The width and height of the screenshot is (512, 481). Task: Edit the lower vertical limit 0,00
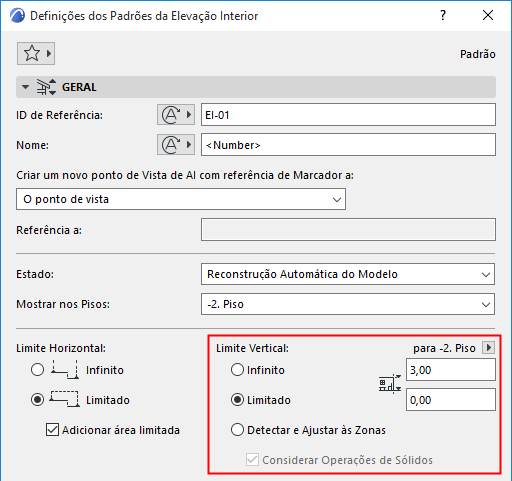point(451,400)
